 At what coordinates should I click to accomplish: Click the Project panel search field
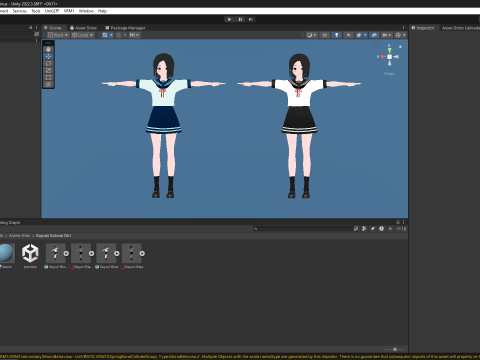coord(303,229)
